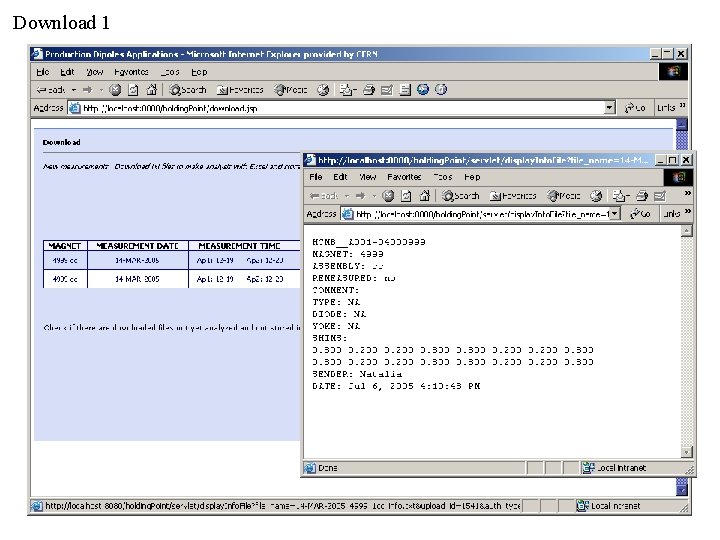Viewport: 720px width, 540px height.
Task: Expand address dropdown in popup window
Action: tap(615, 214)
